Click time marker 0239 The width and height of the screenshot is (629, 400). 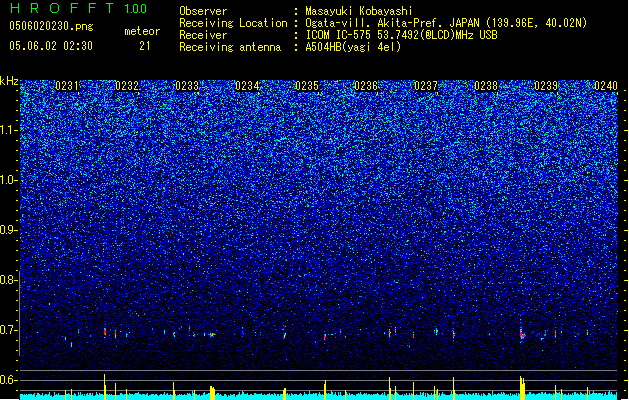pos(546,86)
